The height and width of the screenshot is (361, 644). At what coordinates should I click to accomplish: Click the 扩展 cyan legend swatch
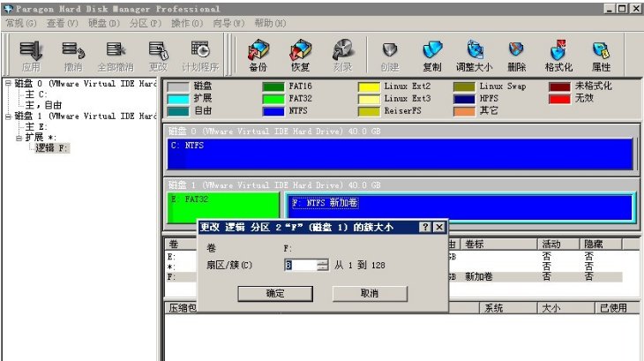(x=178, y=99)
